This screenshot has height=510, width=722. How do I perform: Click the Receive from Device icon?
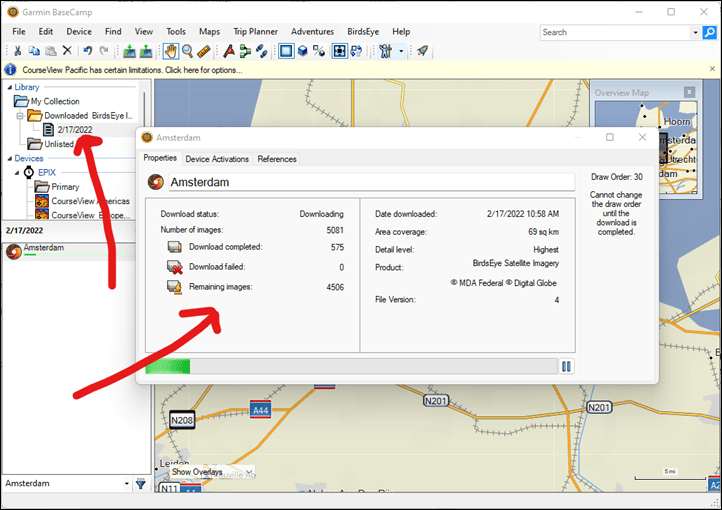(x=146, y=51)
